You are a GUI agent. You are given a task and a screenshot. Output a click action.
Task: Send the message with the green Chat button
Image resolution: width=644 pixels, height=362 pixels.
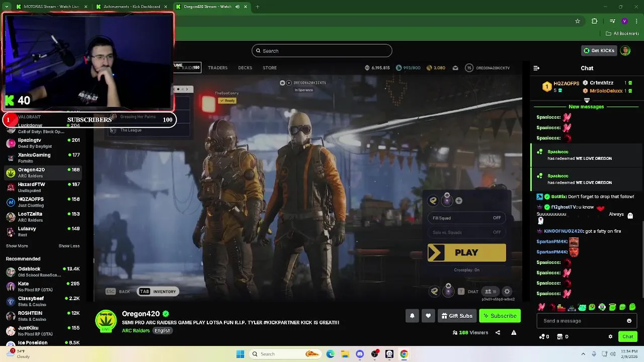(627, 336)
